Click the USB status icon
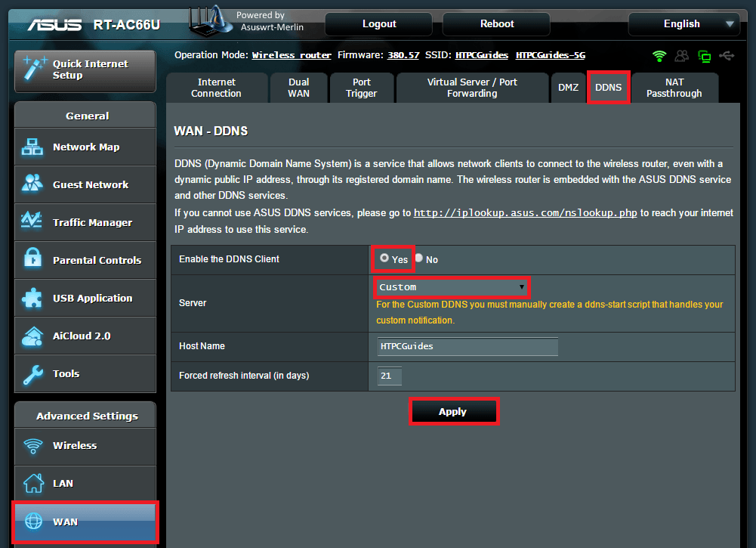Viewport: 756px width, 548px height. pos(727,56)
